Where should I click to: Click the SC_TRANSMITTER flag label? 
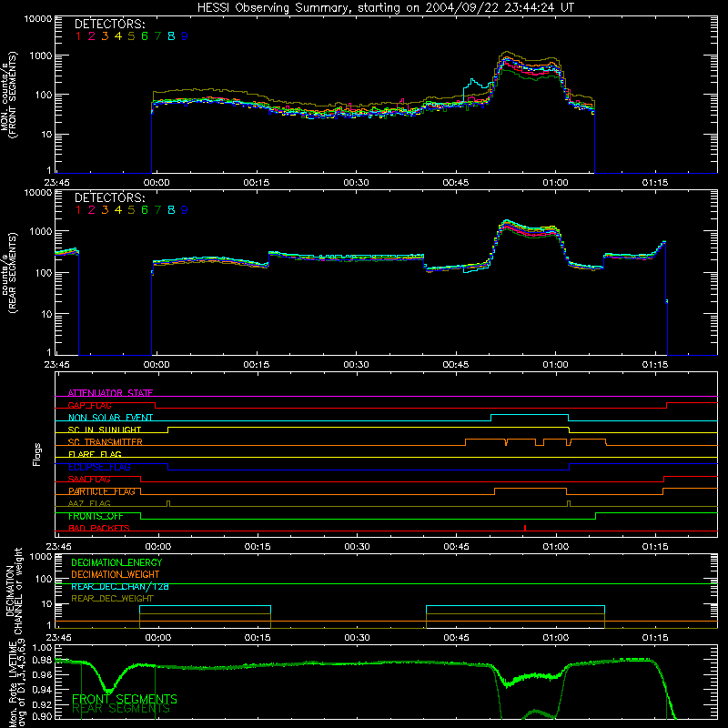click(106, 442)
